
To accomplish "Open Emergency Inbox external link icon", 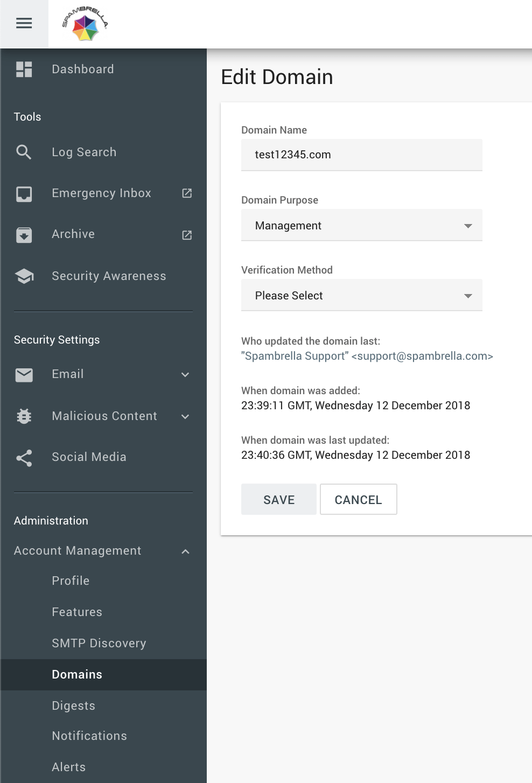I will [x=187, y=193].
